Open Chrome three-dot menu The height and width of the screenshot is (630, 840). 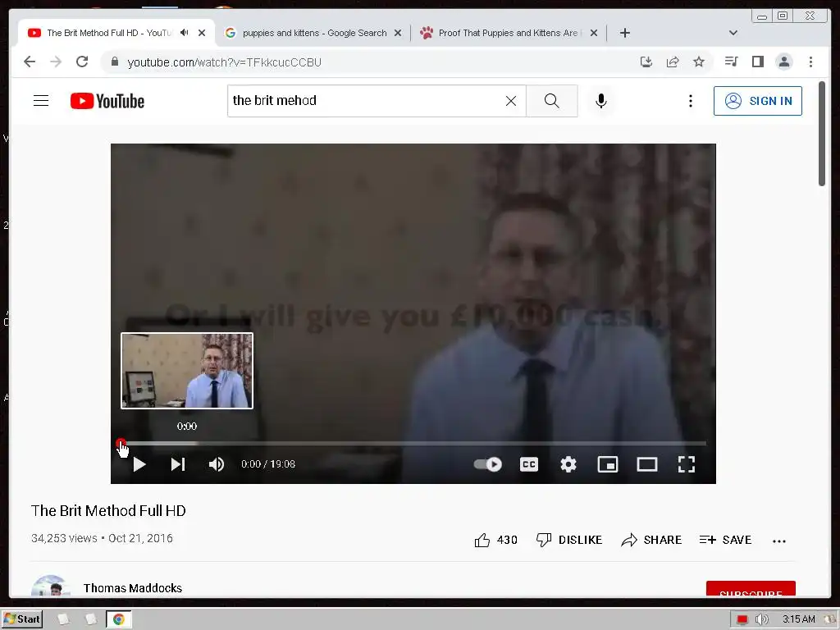click(x=810, y=62)
